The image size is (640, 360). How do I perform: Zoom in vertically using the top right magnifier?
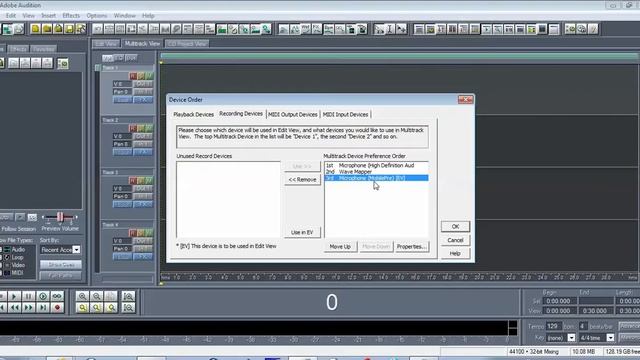click(129, 296)
